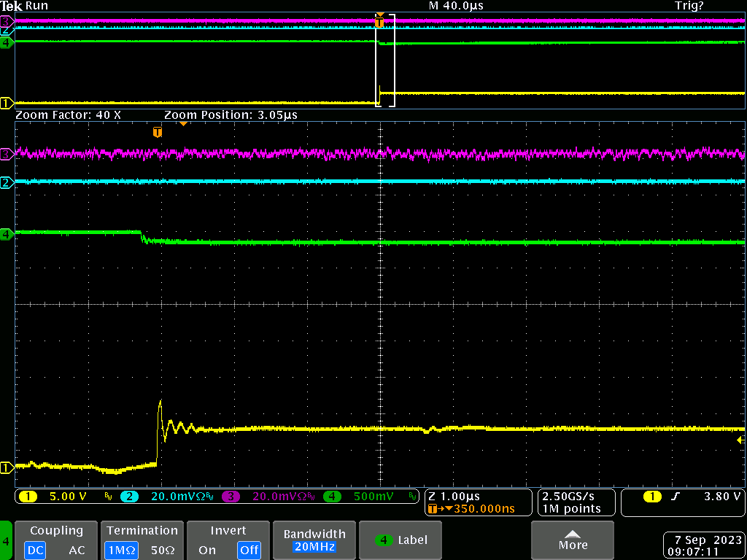Click the green channel 4 badge beside 500mV

(333, 497)
